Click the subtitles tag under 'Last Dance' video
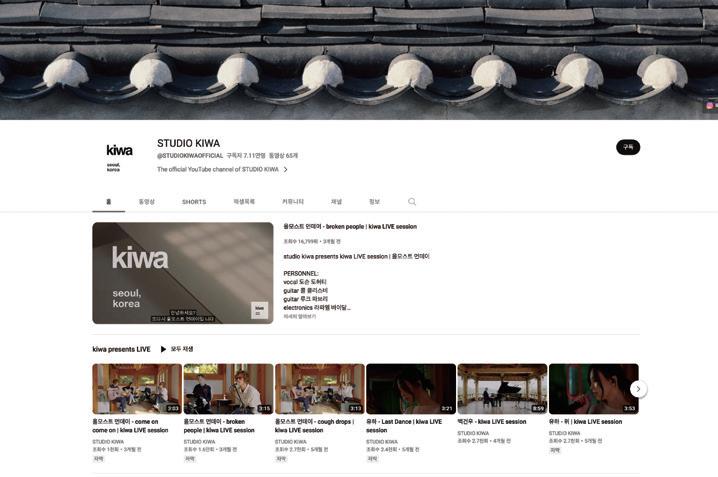718x477 pixels. [372, 459]
